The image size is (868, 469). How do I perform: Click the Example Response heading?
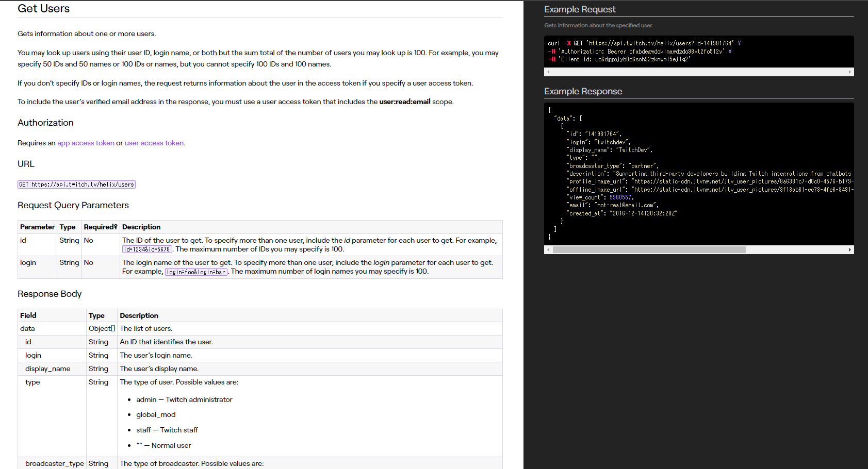pyautogui.click(x=583, y=91)
